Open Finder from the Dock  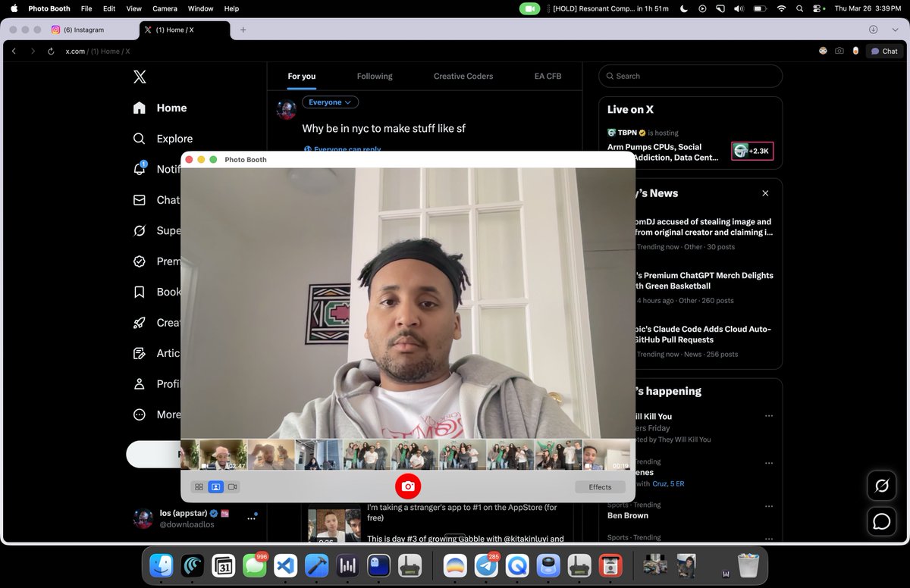click(x=162, y=565)
